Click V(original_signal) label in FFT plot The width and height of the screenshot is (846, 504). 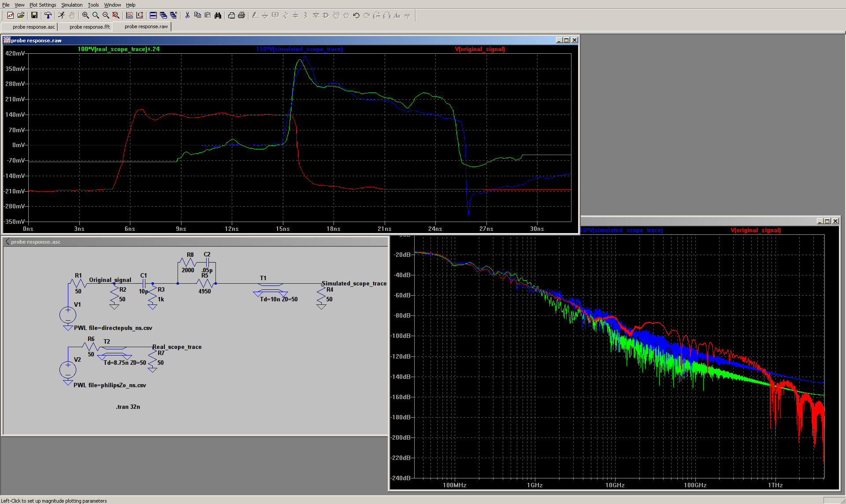(755, 230)
